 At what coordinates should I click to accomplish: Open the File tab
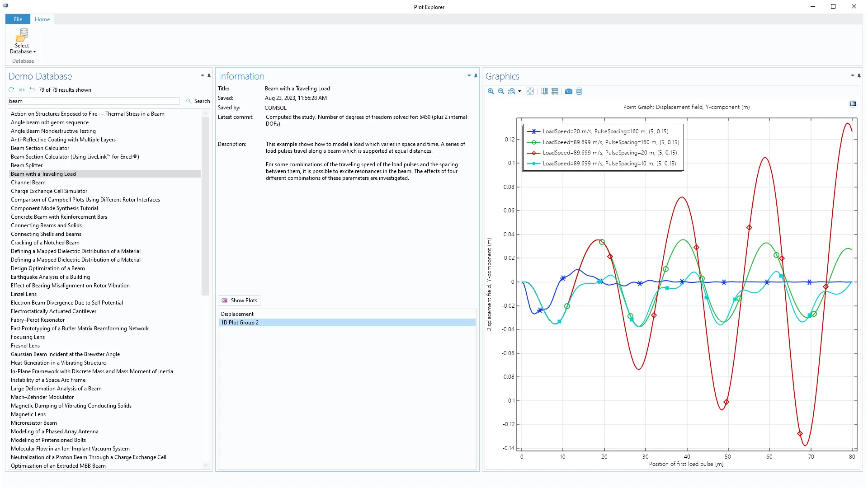click(18, 19)
